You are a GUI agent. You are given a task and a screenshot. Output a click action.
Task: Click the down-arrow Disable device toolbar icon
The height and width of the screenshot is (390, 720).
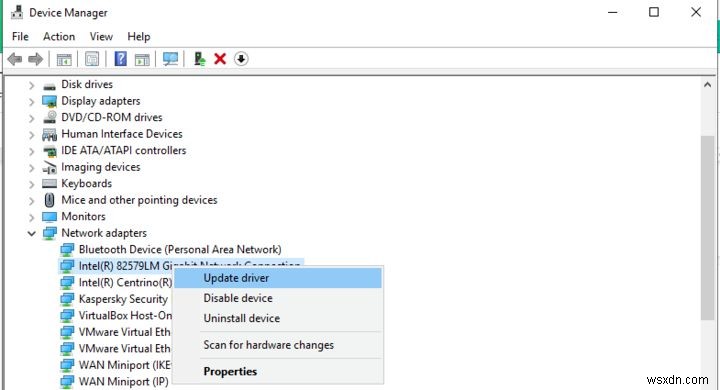241,59
